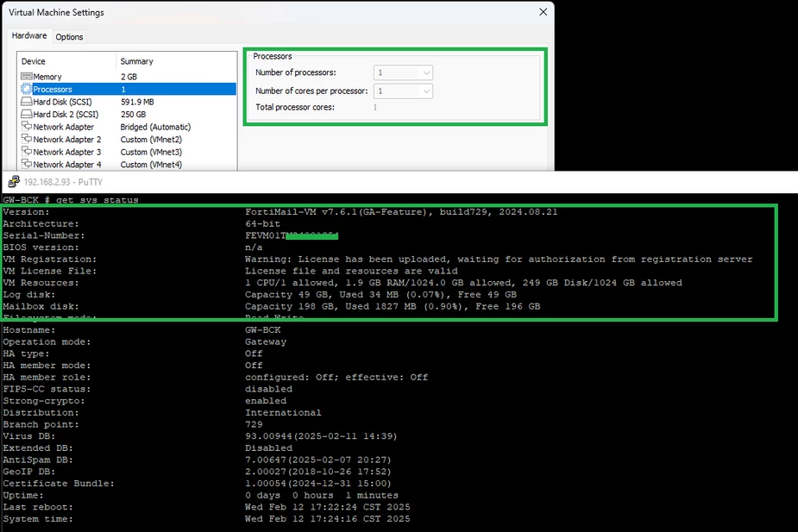Click the Hard Disk 2 (SCSI) drive icon
This screenshot has width=798, height=532.
[x=27, y=114]
